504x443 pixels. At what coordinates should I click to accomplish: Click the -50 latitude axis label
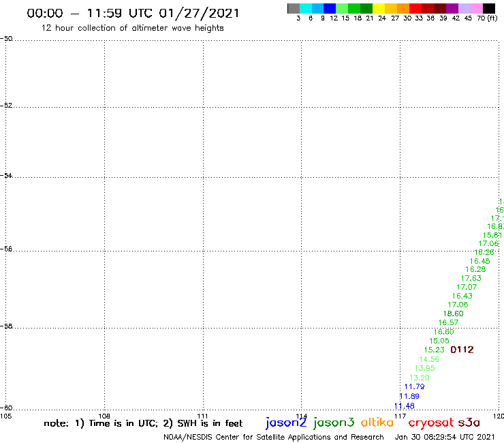point(6,39)
